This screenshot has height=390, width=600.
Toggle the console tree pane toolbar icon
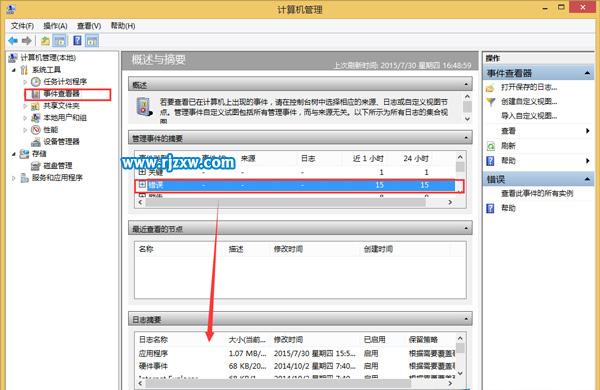point(59,41)
